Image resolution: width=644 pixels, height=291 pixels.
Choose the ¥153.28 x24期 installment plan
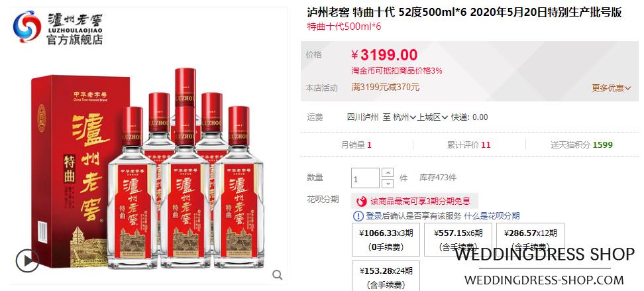[x=386, y=276]
